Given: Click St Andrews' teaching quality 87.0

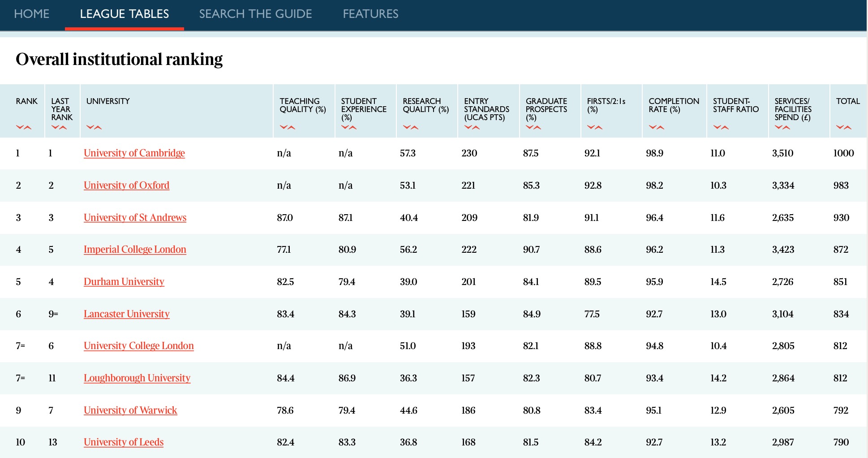Looking at the screenshot, I should (x=285, y=218).
